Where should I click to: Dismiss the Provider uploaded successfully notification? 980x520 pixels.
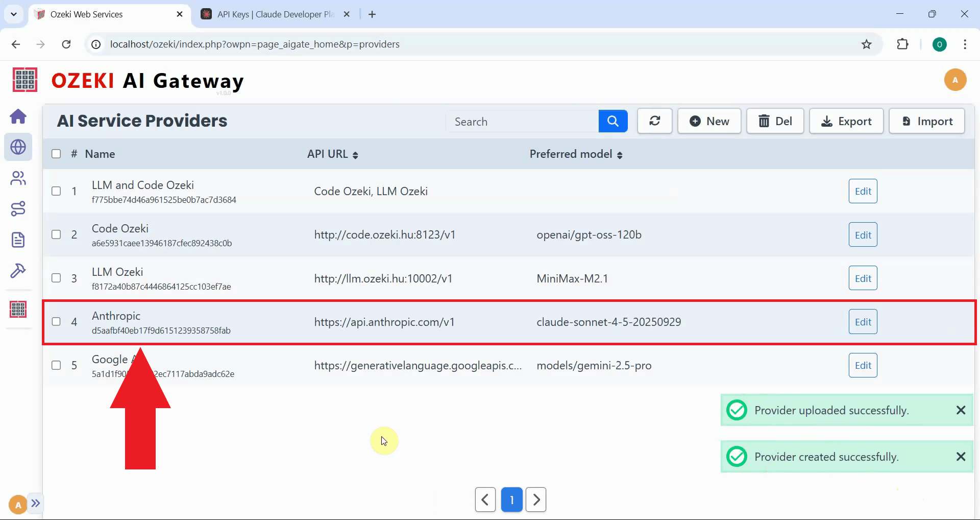pyautogui.click(x=961, y=410)
